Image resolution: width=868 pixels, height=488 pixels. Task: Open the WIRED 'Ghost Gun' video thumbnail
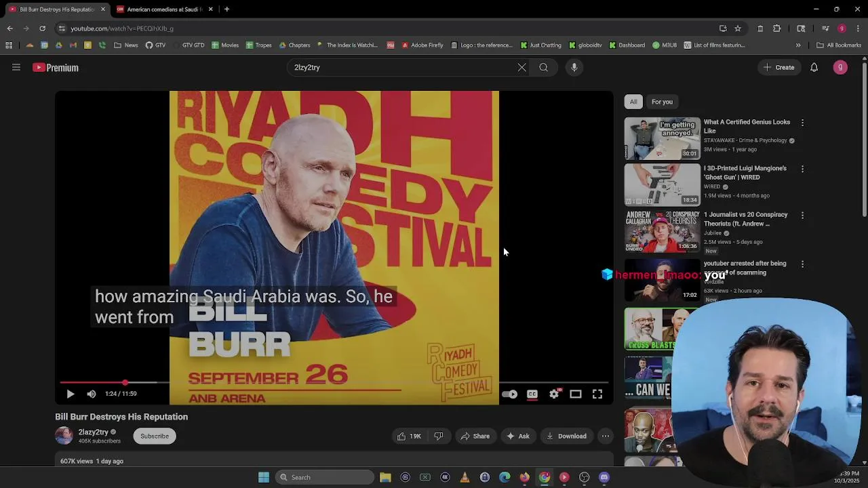coord(662,184)
